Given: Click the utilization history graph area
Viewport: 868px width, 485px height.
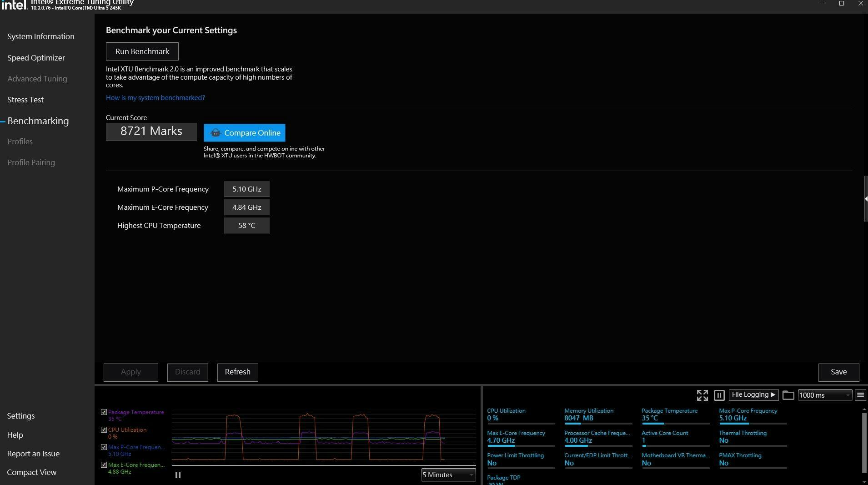Looking at the screenshot, I should click(x=324, y=438).
